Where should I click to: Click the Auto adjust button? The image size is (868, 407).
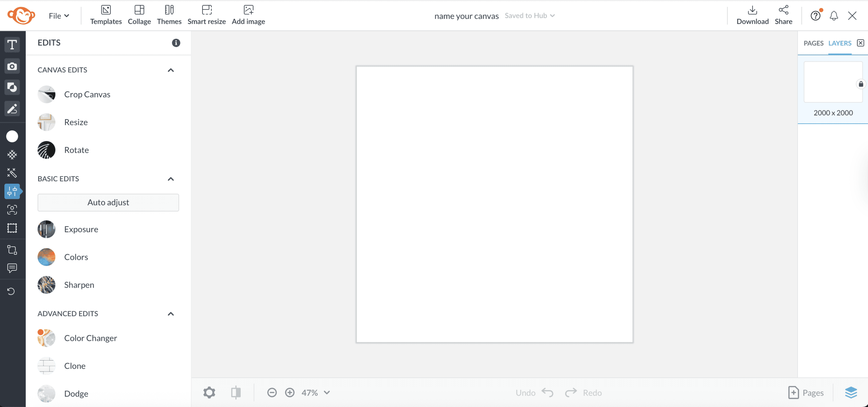pyautogui.click(x=108, y=202)
